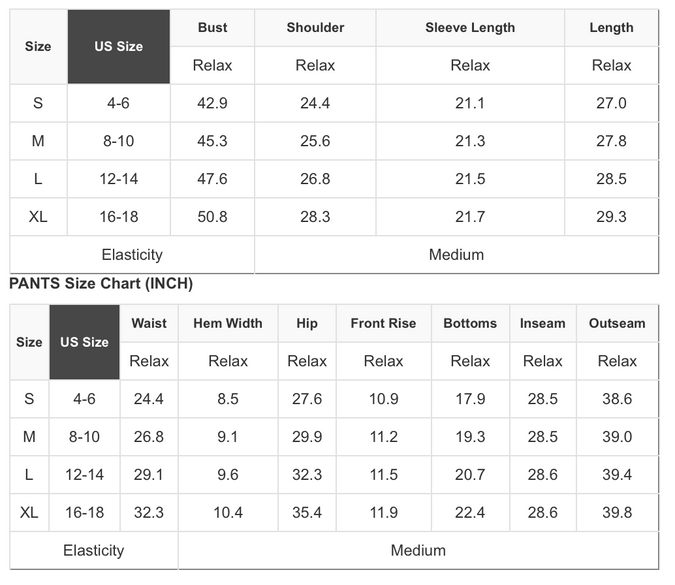675x585 pixels.
Task: Click the Hem Width column header
Action: [228, 323]
